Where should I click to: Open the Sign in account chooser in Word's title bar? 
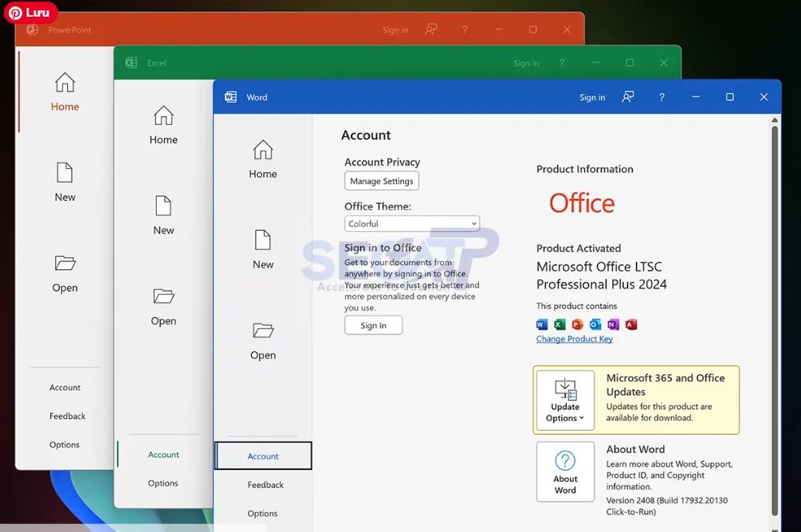click(x=591, y=96)
